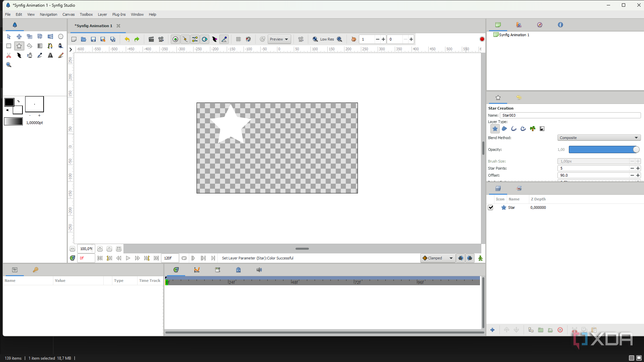Screen dimensions: 644x362
Task: Toggle width handles display
Action: tap(214, 39)
